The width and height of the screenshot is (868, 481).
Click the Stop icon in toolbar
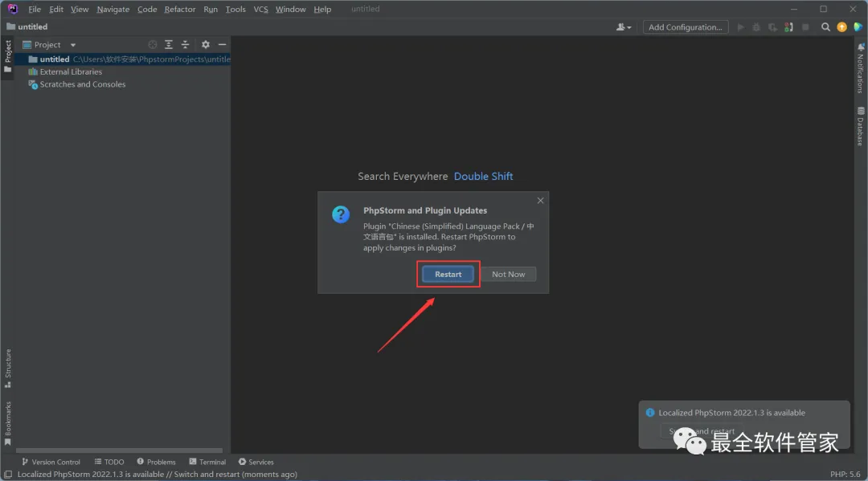[805, 27]
